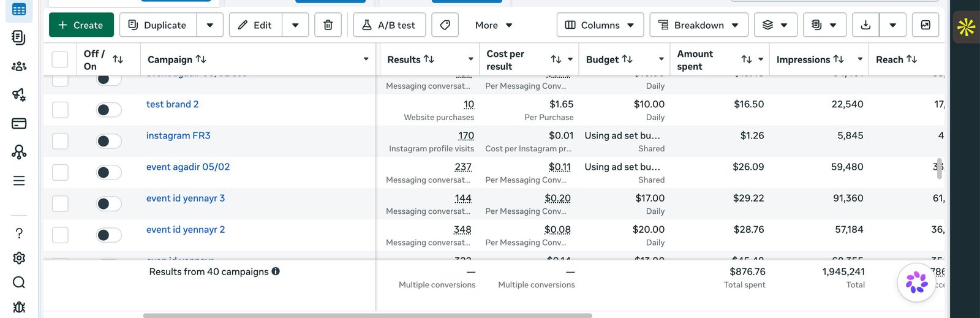This screenshot has height=318, width=980.
Task: Sort by Off / On column arrows
Action: (118, 59)
